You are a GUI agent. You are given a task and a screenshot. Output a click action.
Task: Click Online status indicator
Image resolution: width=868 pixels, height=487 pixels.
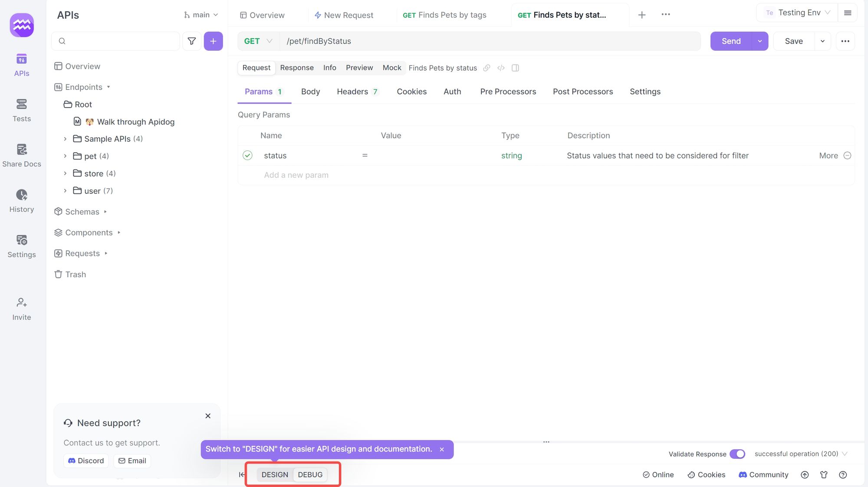point(658,475)
